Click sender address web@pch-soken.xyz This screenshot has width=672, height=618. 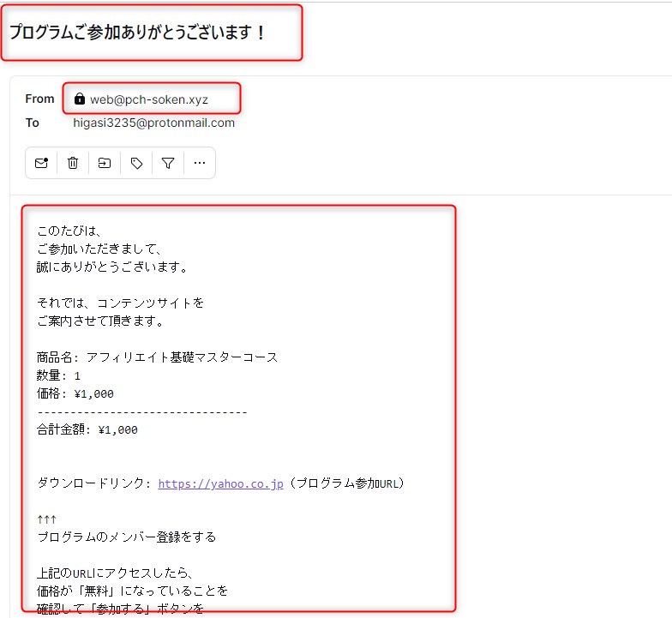149,99
